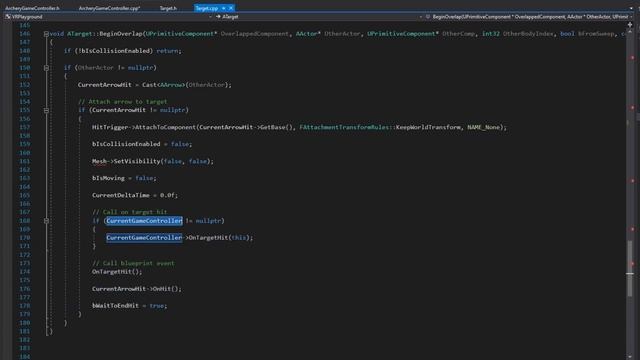Click the arrow icon beside ATarget
This screenshot has height=360, width=640.
(218, 17)
